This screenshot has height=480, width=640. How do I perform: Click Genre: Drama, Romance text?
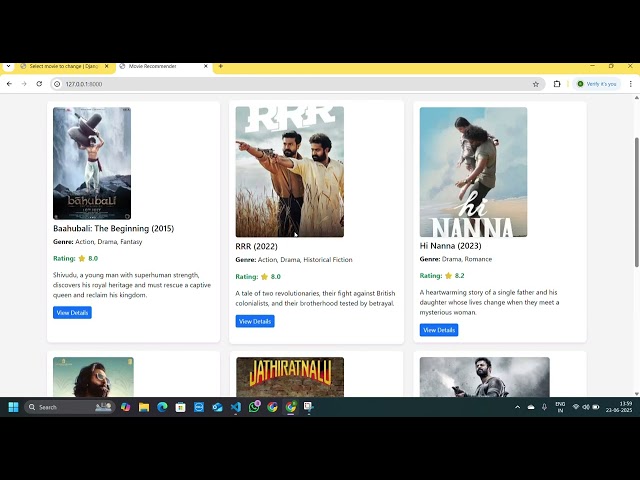tap(456, 259)
